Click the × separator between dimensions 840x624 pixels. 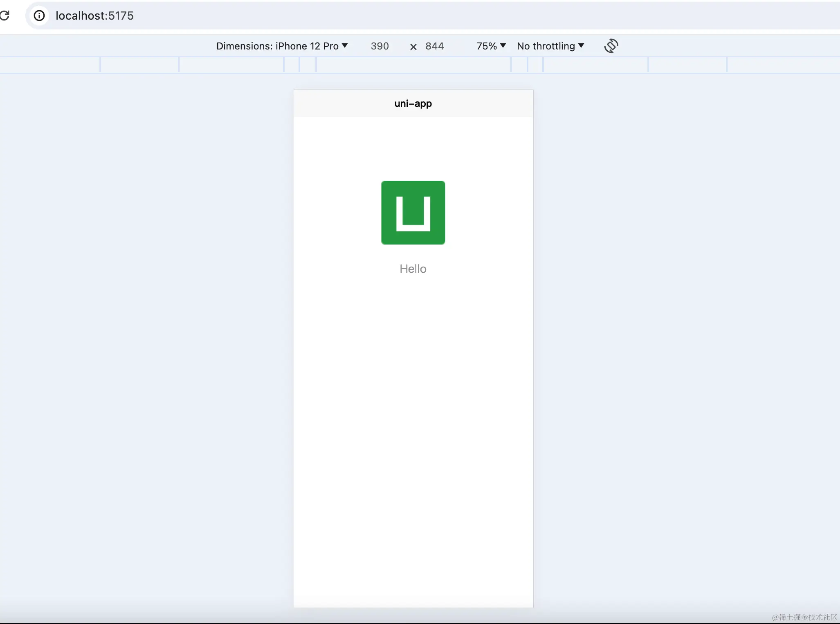pos(413,47)
